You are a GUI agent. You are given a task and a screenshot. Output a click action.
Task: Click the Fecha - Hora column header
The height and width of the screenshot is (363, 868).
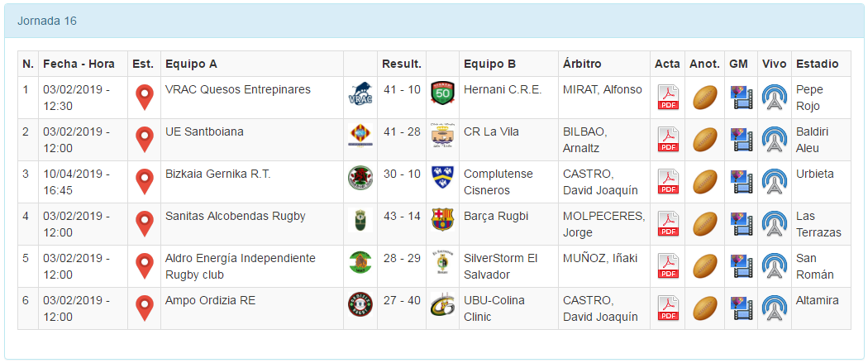click(79, 64)
